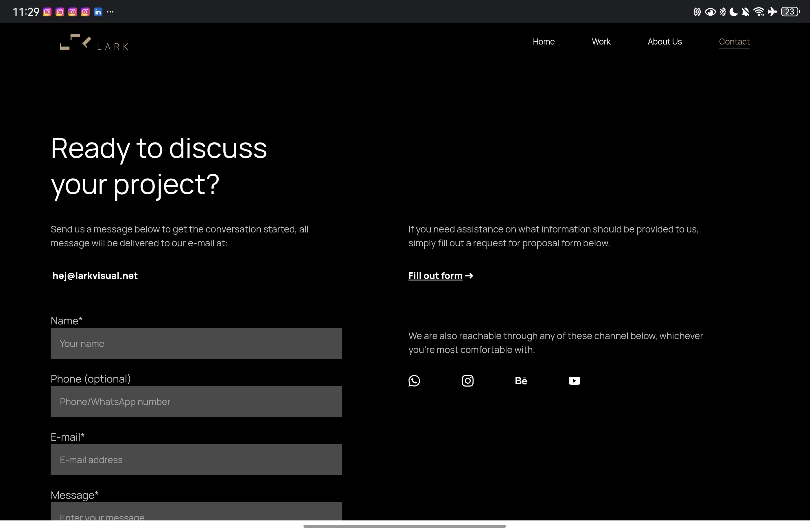Select the Contact nav link
The height and width of the screenshot is (532, 810).
(734, 42)
